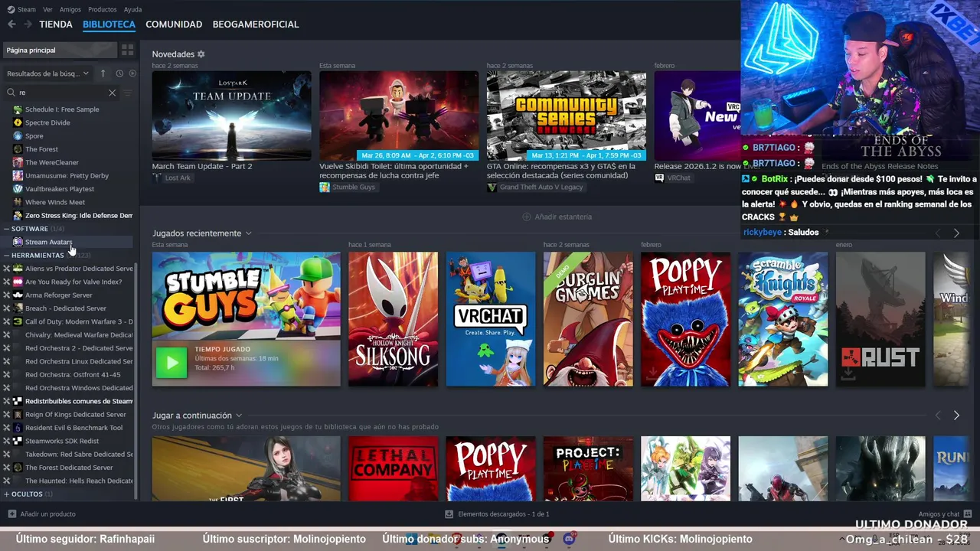
Task: Collapse the HERRAMIENTAS category
Action: click(x=7, y=256)
